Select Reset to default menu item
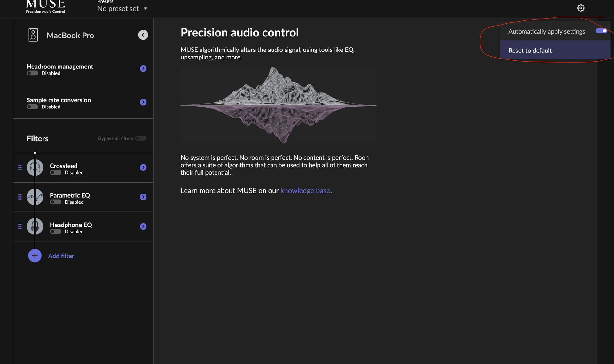 tap(555, 50)
